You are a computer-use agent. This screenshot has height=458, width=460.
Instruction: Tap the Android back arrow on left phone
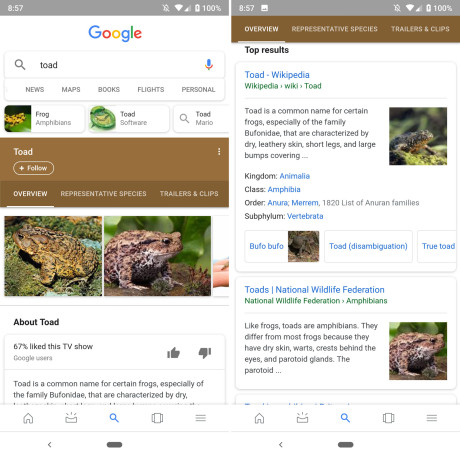point(50,444)
